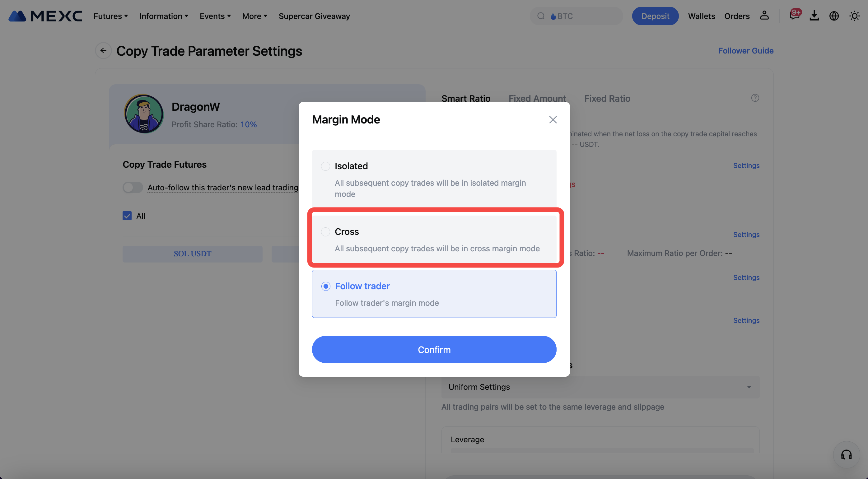Open the Information dropdown menu
Screen dimensions: 868x479
point(164,16)
